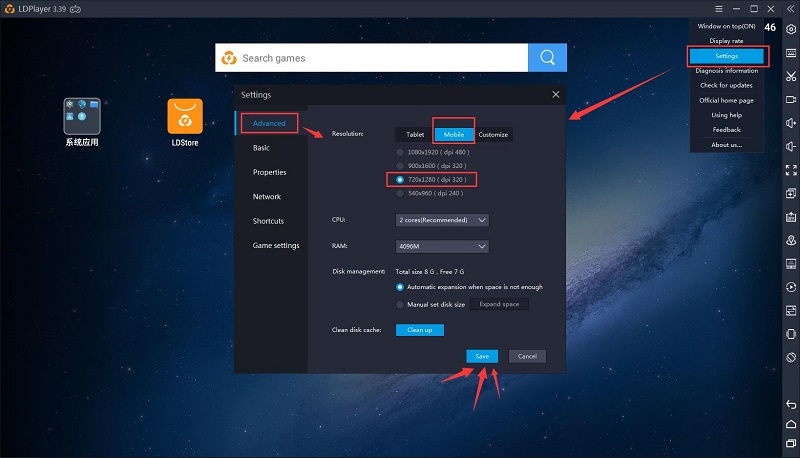
Task: Click Display rate menu item
Action: pyautogui.click(x=727, y=41)
